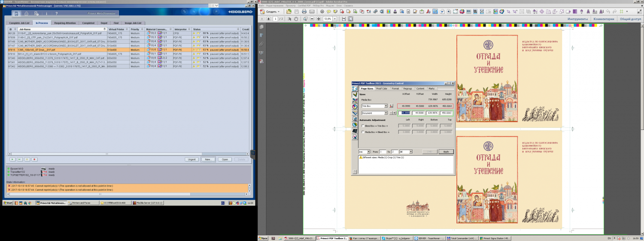This screenshot has width=644, height=241.
Task: Select the dark grid icon in Prinect Toolbox sidebar
Action: (355, 131)
